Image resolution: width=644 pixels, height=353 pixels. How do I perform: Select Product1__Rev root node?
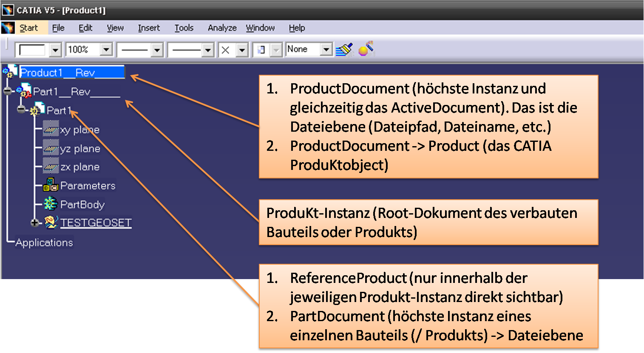tap(72, 73)
